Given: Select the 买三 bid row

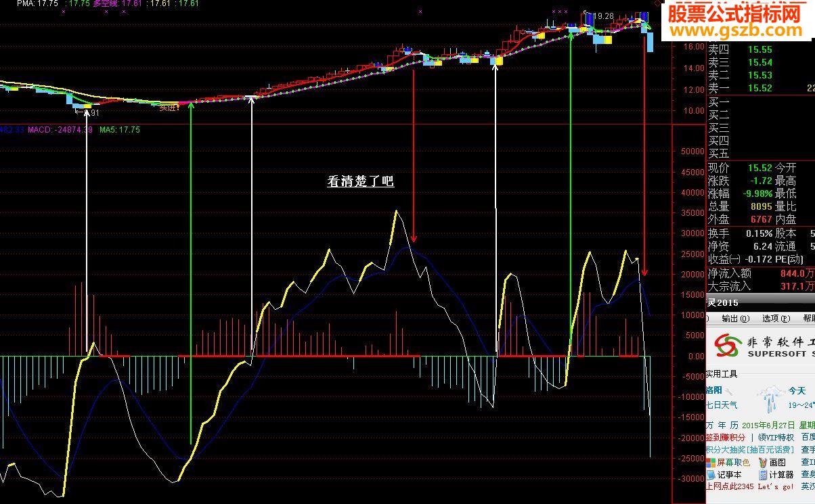Looking at the screenshot, I should [x=761, y=128].
